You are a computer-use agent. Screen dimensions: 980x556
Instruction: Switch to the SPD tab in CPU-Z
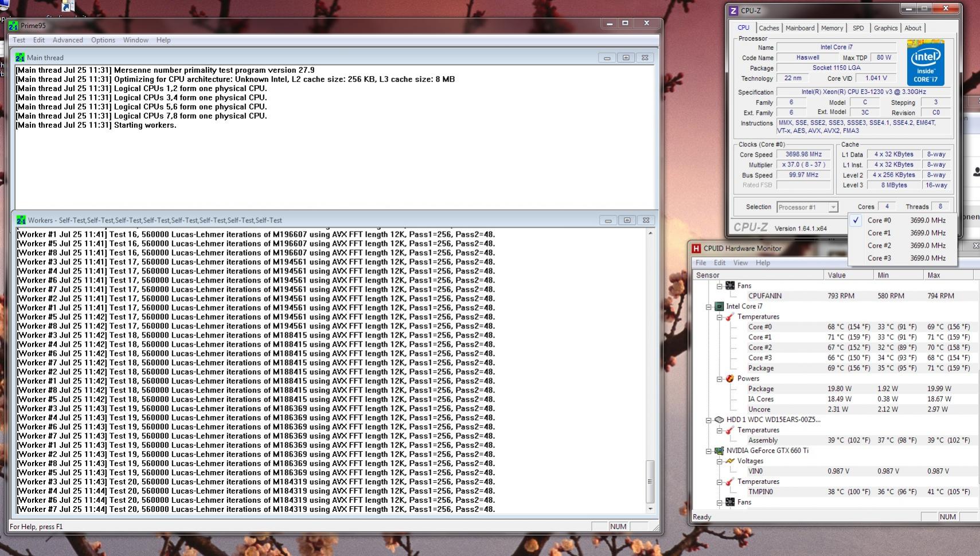point(858,28)
